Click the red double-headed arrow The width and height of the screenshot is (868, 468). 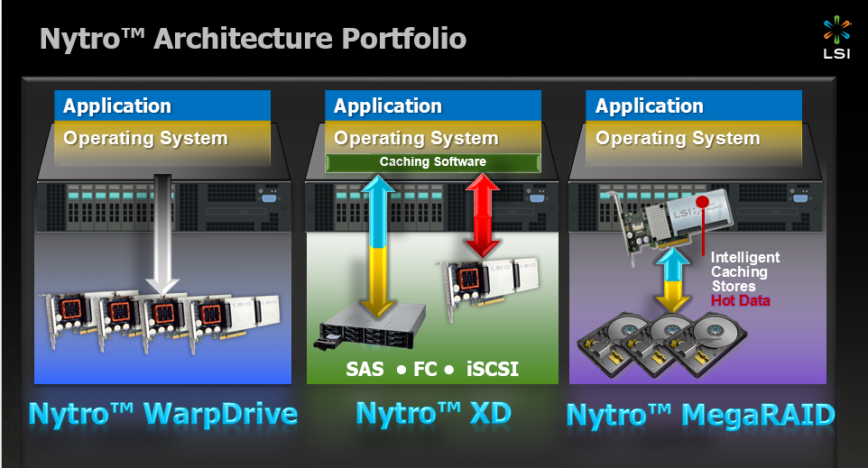pyautogui.click(x=484, y=216)
